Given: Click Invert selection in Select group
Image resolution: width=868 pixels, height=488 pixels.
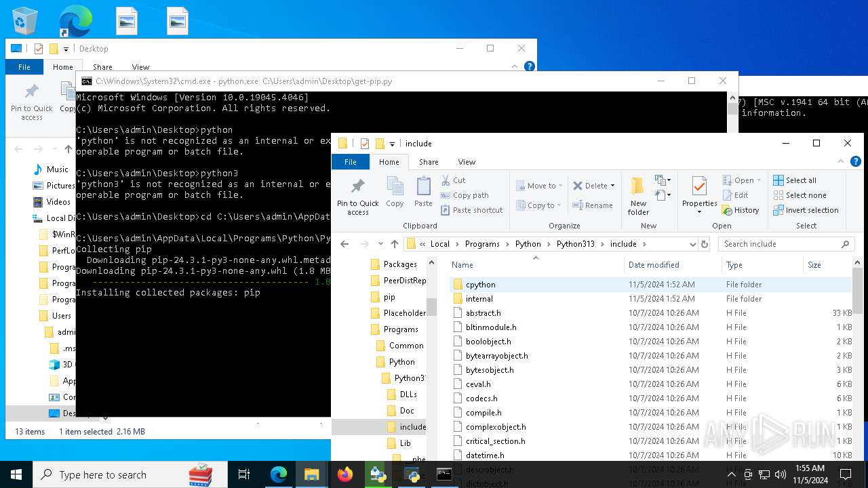Looking at the screenshot, I should click(806, 210).
